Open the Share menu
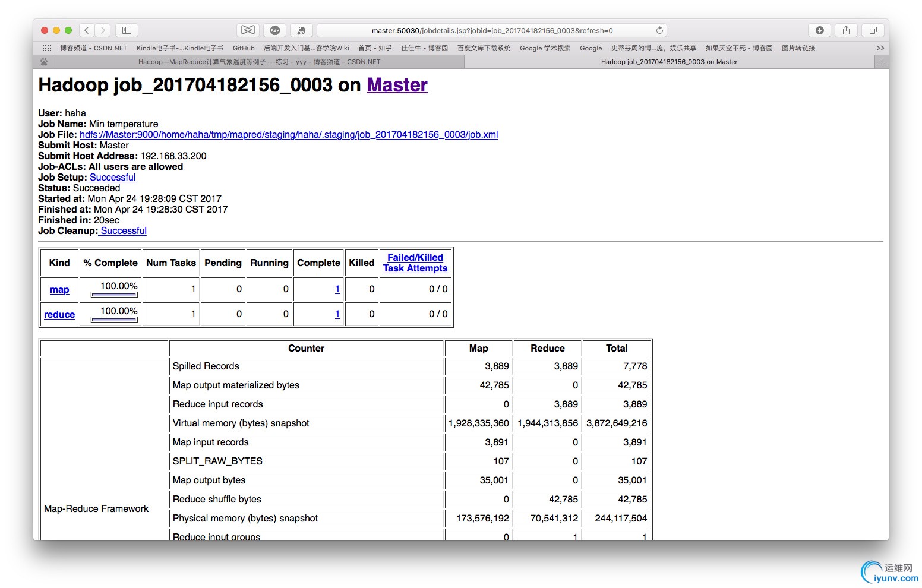The height and width of the screenshot is (588, 922). click(846, 30)
